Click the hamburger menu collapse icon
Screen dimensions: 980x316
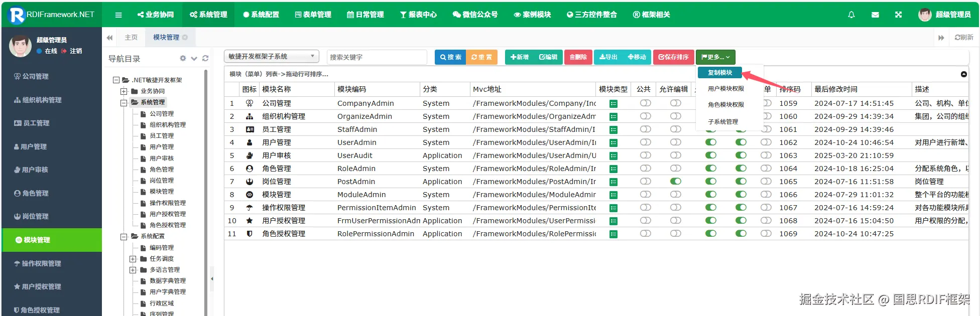tap(118, 15)
